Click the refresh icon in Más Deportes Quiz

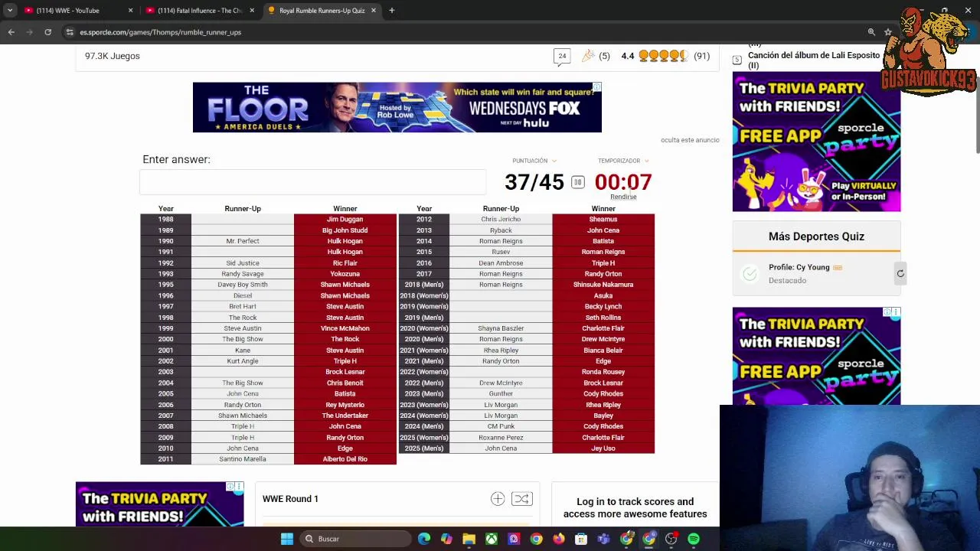pyautogui.click(x=900, y=273)
